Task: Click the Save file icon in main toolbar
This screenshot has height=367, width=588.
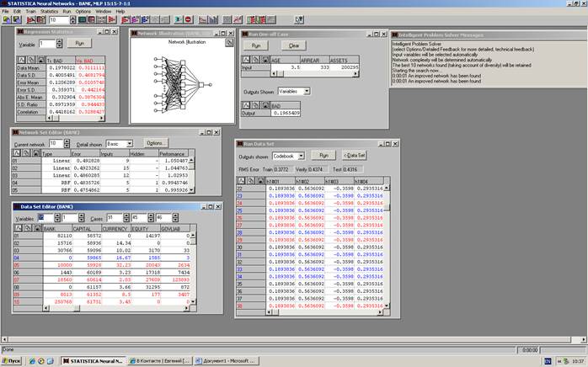Action: [16, 19]
